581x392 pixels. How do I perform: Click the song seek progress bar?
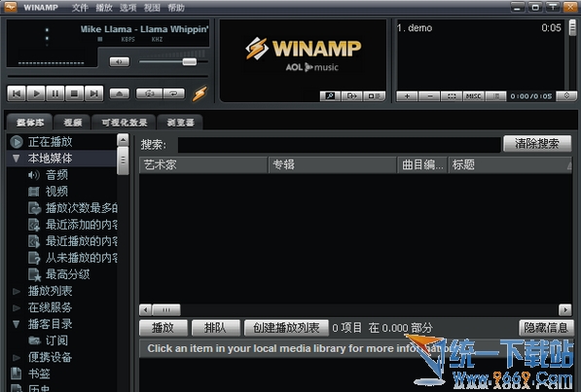[108, 76]
